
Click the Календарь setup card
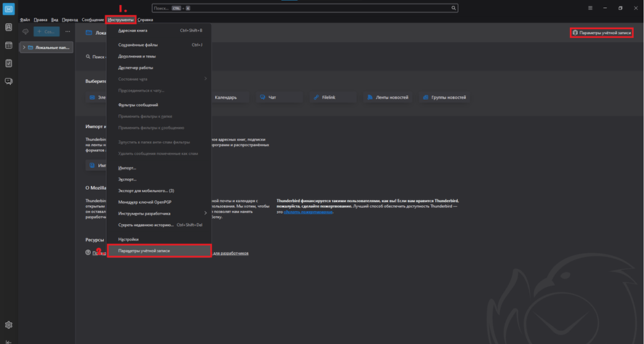pos(230,97)
